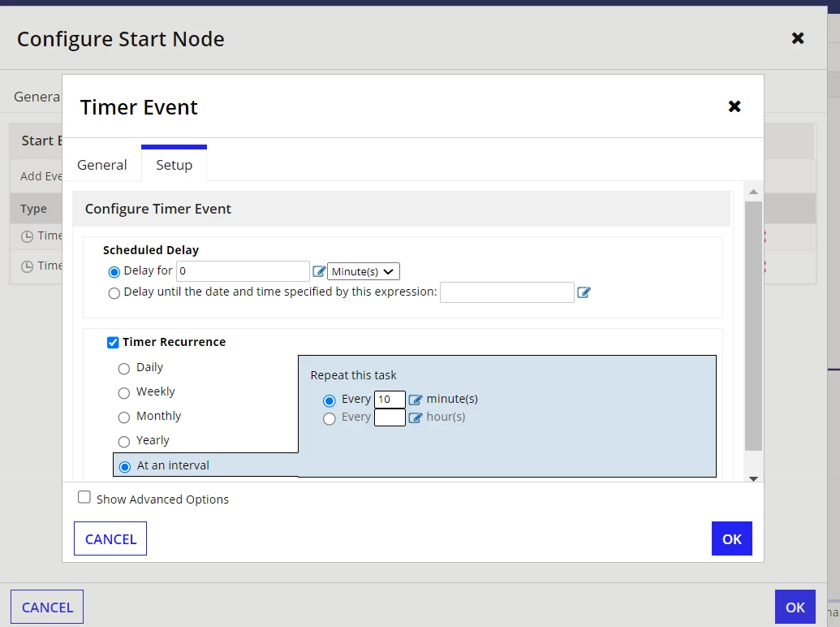Click the scrollbar down arrow
Viewport: 840px width, 627px height.
click(x=753, y=478)
